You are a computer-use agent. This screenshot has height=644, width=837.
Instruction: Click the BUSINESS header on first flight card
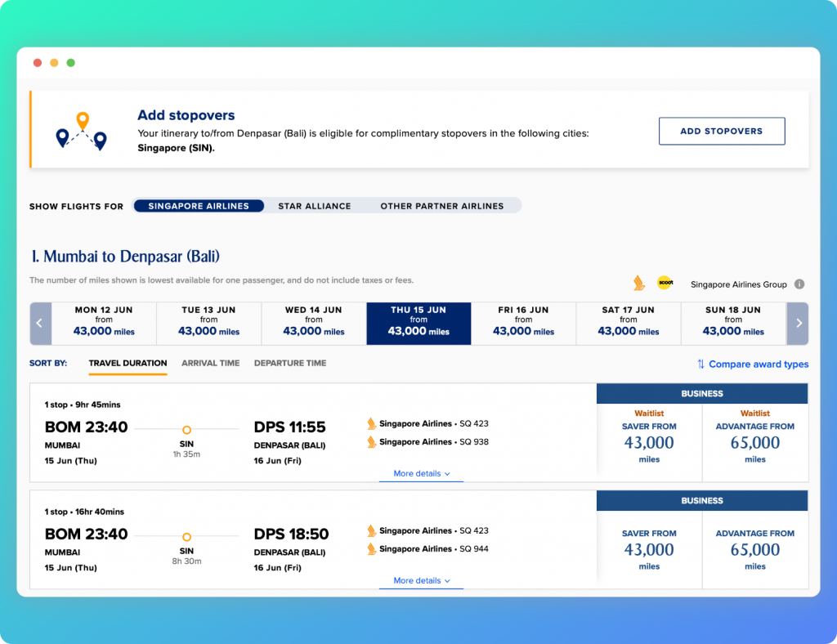click(x=702, y=394)
